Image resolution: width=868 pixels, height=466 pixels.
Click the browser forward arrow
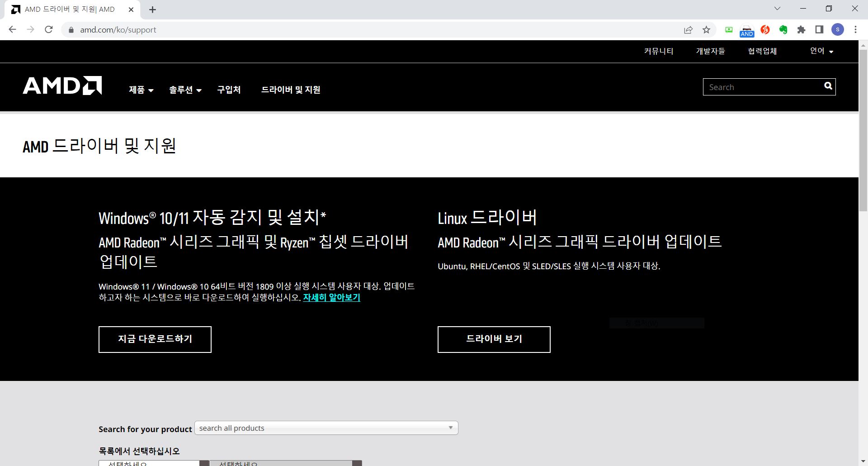30,29
